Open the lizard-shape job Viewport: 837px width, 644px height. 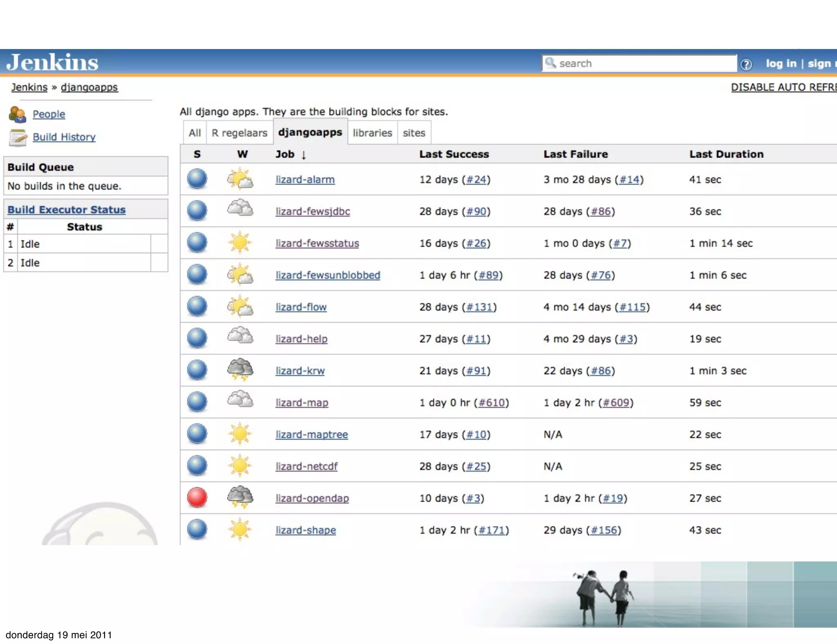tap(305, 530)
